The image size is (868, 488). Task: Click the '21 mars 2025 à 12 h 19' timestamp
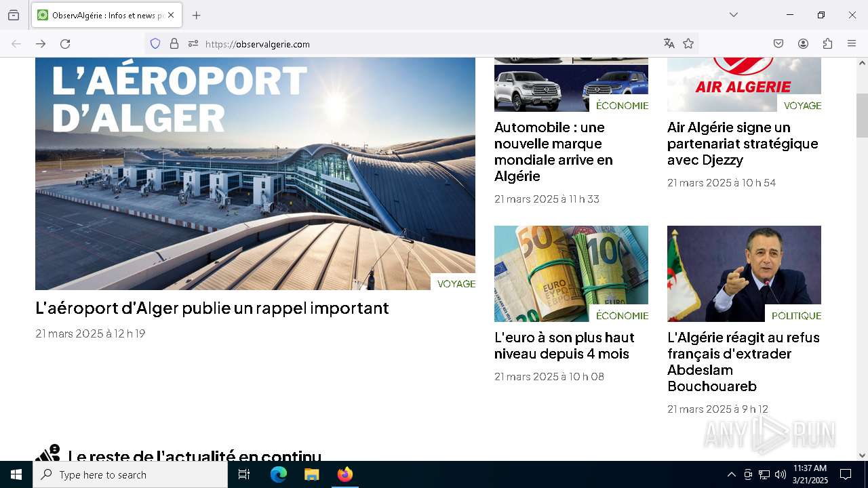[90, 333]
